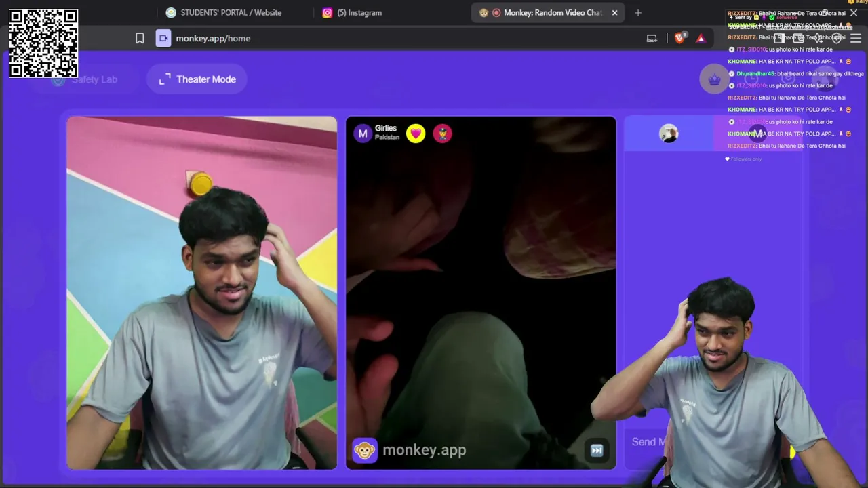868x488 pixels.
Task: Open the Girlies profile avatar
Action: click(363, 134)
